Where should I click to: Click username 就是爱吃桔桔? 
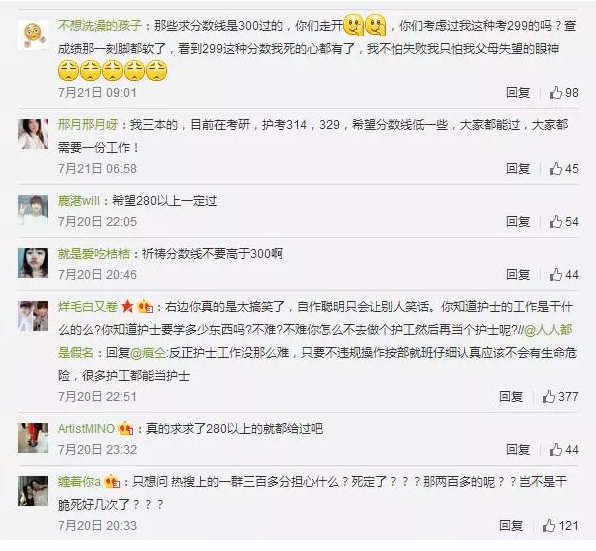point(94,253)
